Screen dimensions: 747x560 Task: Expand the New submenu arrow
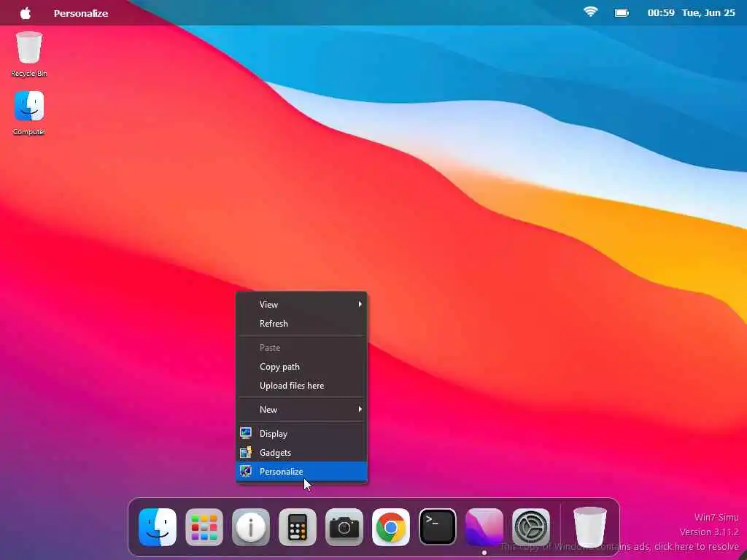pos(360,409)
